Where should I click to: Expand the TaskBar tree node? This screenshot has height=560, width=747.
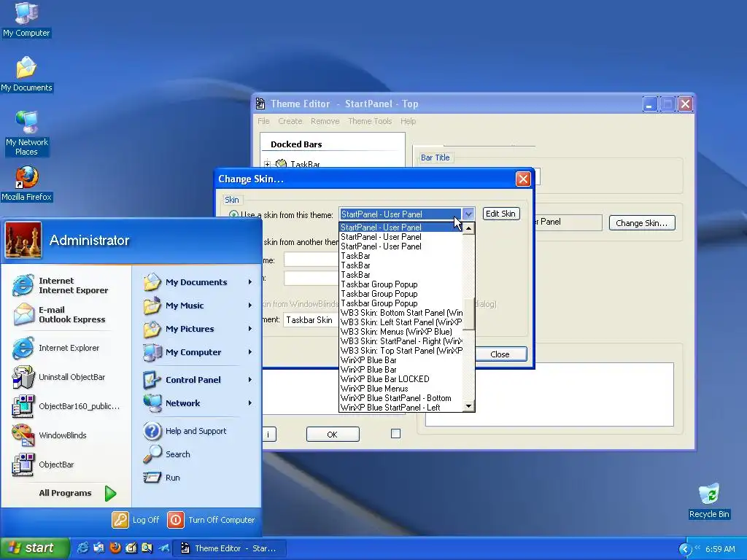(x=267, y=164)
